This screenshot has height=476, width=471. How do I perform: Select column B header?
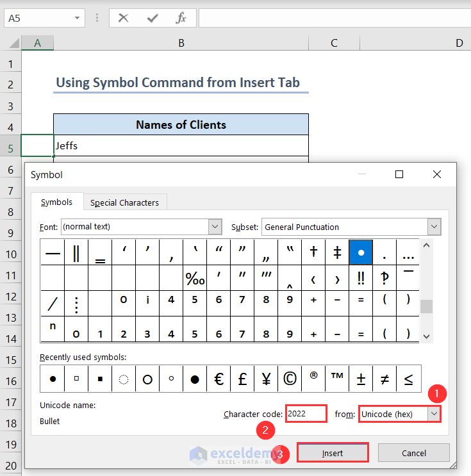point(181,43)
